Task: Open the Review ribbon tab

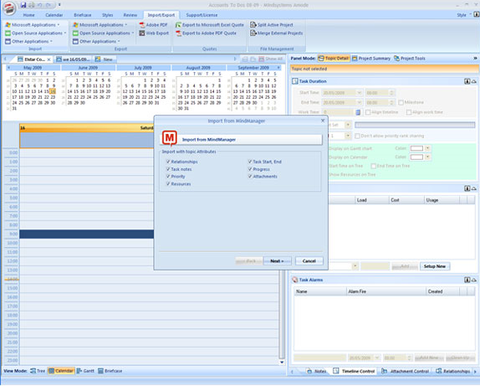Action: point(130,15)
